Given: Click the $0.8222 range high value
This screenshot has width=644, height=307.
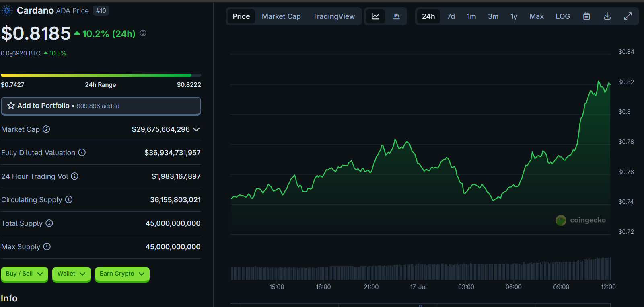Looking at the screenshot, I should coord(189,85).
